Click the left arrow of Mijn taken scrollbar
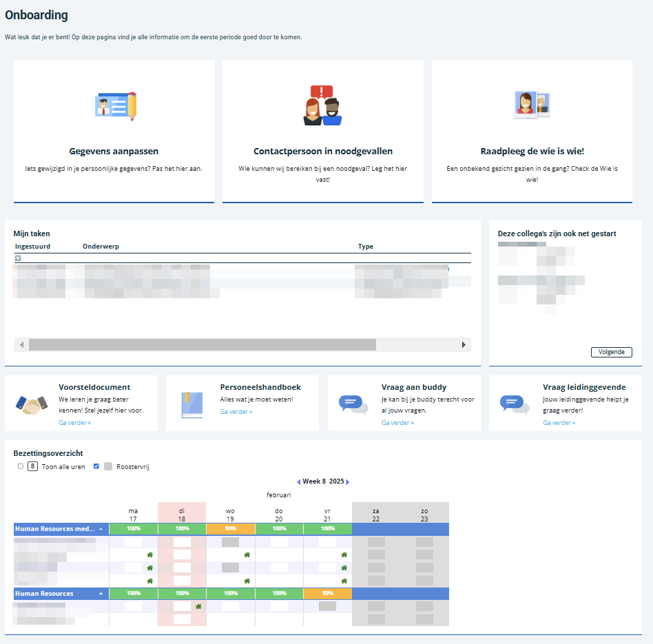Screen dimensions: 653x644 tap(21, 344)
